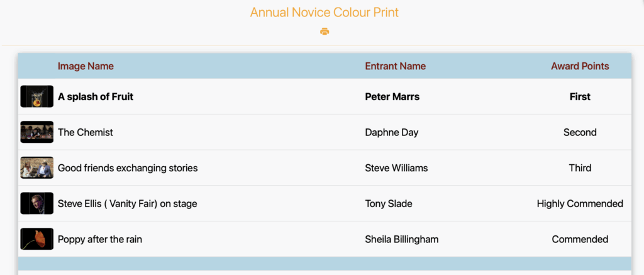The height and width of the screenshot is (275, 644).
Task: Click entrant name Daphne Day
Action: (392, 132)
